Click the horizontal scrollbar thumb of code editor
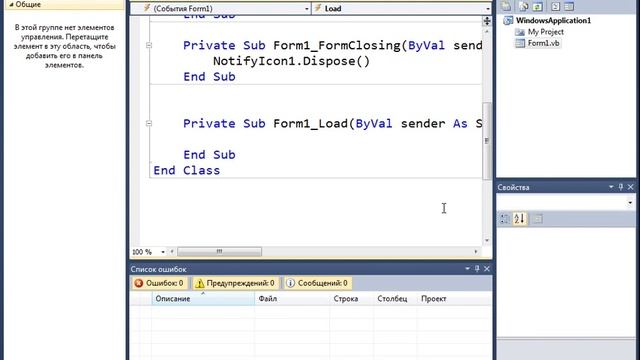 pos(220,252)
